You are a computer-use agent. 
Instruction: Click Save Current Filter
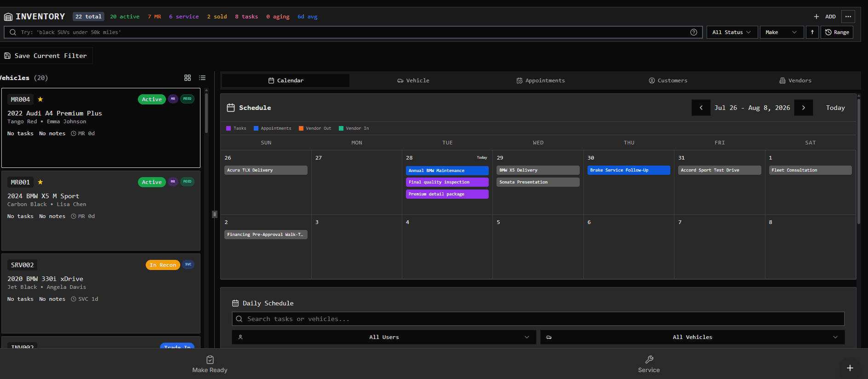[x=46, y=56]
